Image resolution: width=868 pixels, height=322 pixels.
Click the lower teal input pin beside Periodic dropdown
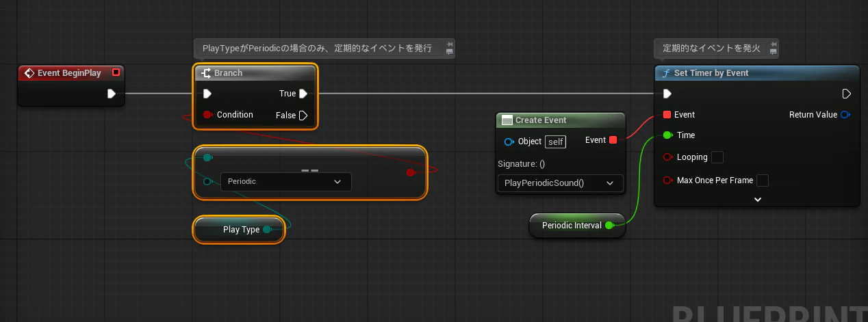pyautogui.click(x=207, y=181)
